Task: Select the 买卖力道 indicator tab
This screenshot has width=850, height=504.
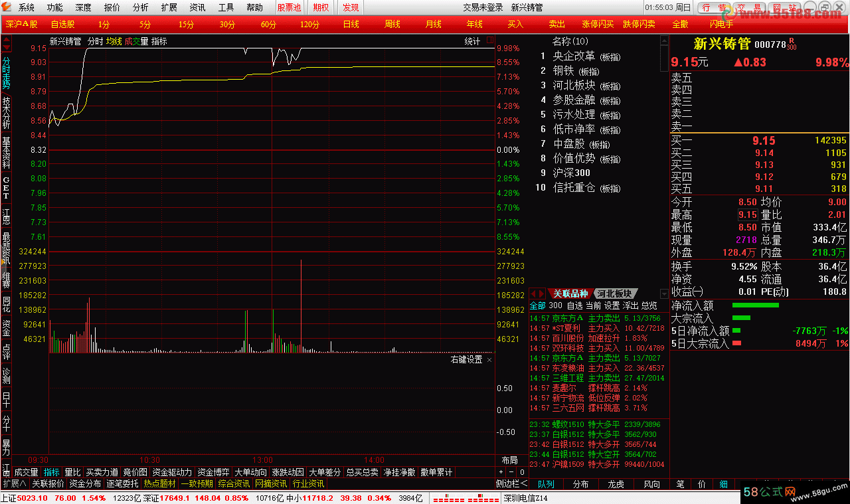Action: 102,472
